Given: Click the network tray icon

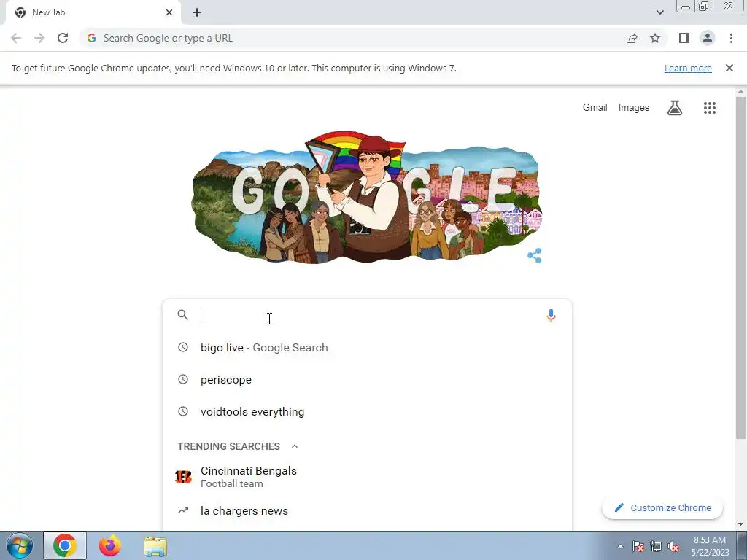Looking at the screenshot, I should pyautogui.click(x=656, y=546).
